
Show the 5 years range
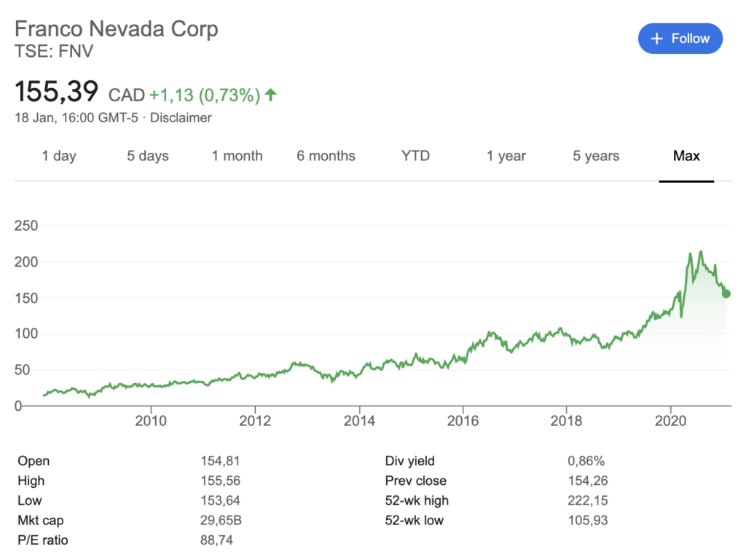[596, 156]
